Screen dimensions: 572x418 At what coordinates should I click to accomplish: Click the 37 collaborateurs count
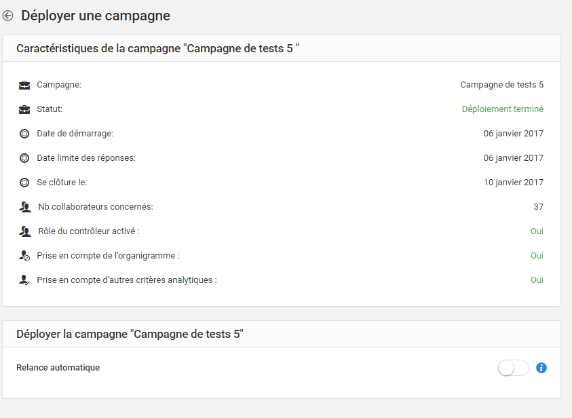click(x=538, y=207)
